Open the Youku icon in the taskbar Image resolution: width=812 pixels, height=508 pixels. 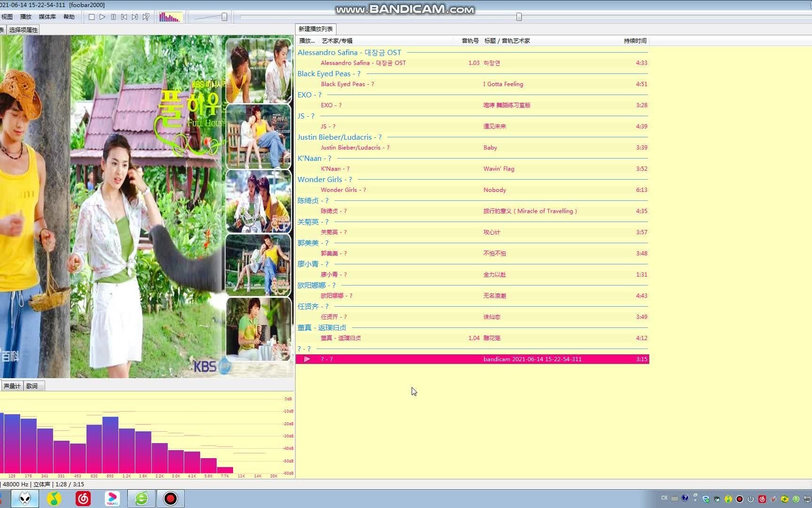coord(112,499)
